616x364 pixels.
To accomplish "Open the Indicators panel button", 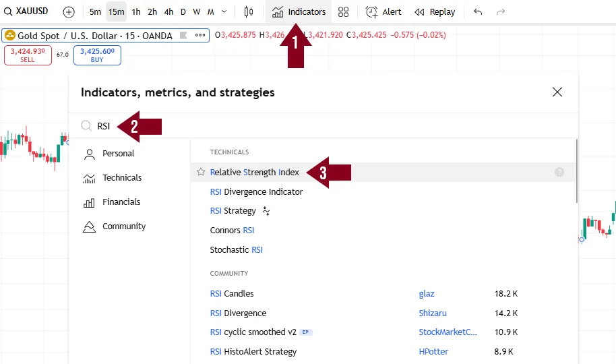I will [299, 11].
